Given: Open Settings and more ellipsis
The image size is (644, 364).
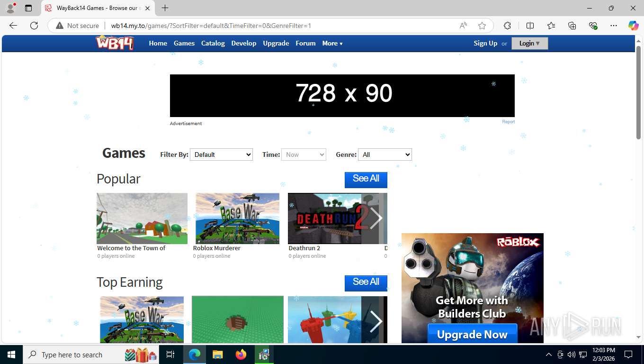Looking at the screenshot, I should coord(614,26).
